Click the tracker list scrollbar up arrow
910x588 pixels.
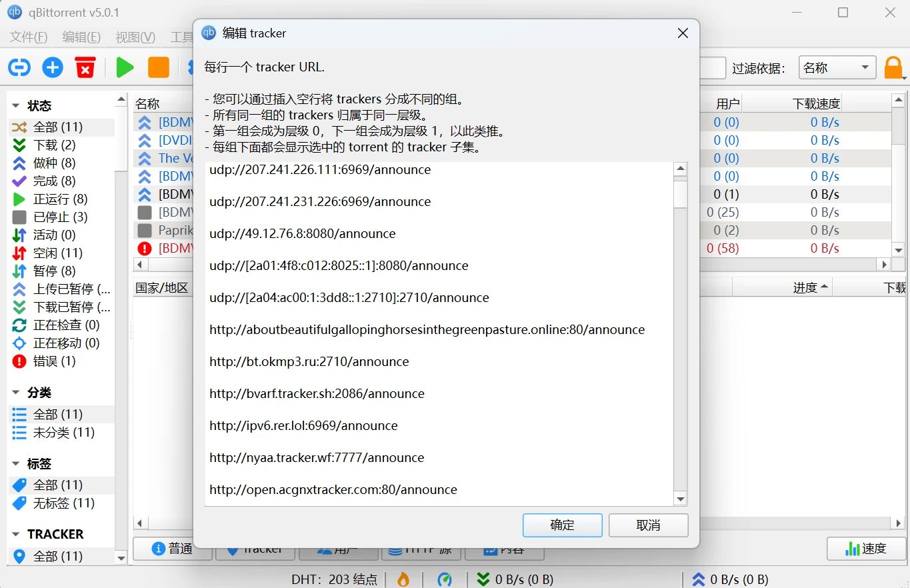click(x=680, y=169)
